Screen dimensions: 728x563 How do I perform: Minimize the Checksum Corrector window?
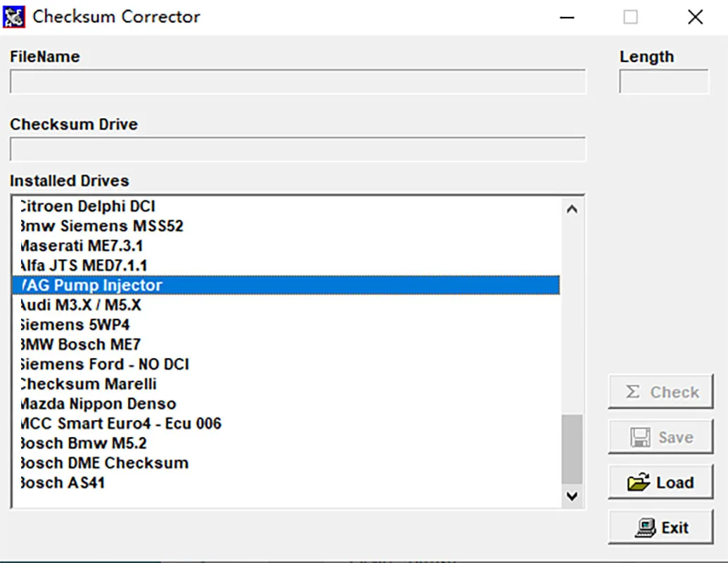point(567,18)
